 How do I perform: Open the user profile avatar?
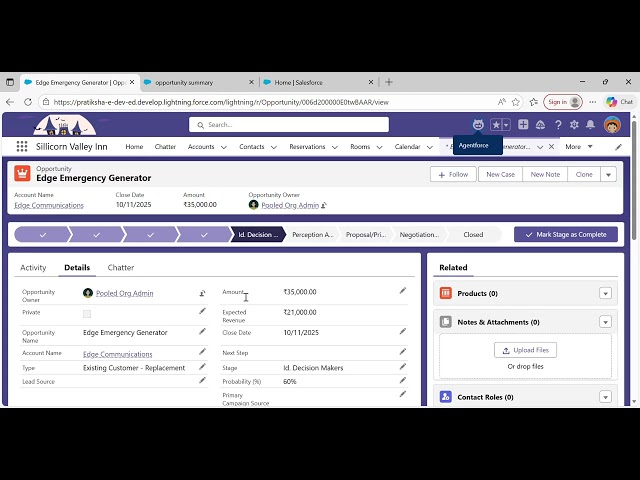coord(612,125)
